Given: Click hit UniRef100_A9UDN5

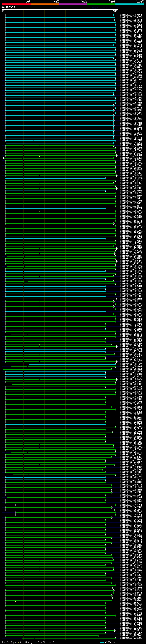Looking at the screenshot, I should click(131, 279).
